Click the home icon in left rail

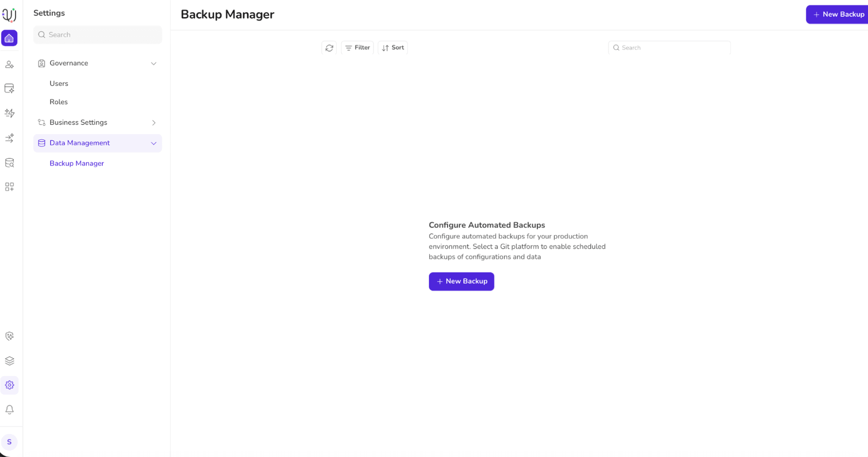point(9,38)
